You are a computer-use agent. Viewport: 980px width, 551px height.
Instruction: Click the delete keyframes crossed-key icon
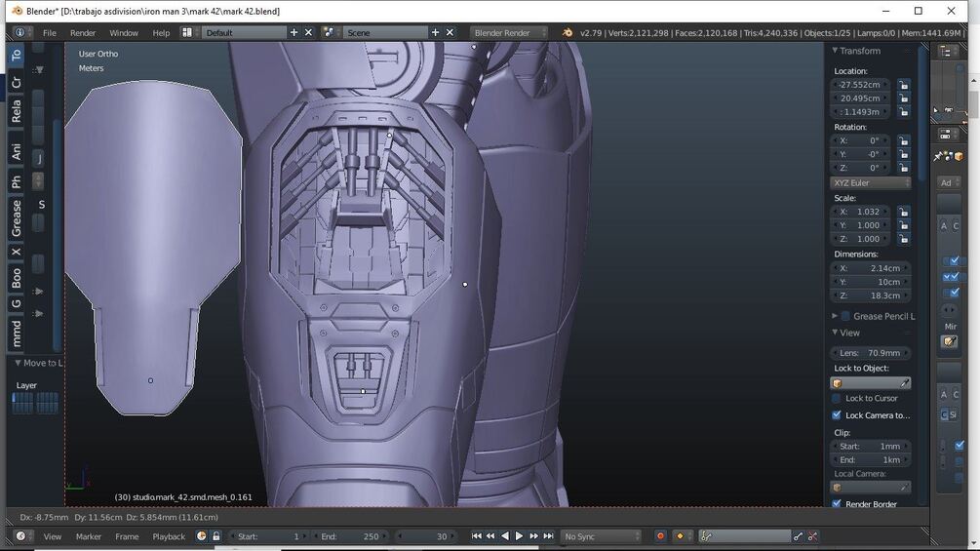812,536
